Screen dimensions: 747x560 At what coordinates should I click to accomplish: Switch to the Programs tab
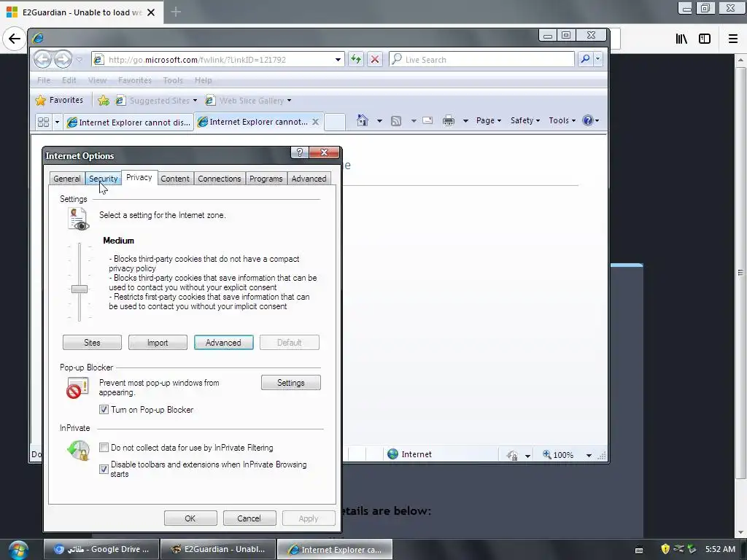[x=266, y=179]
